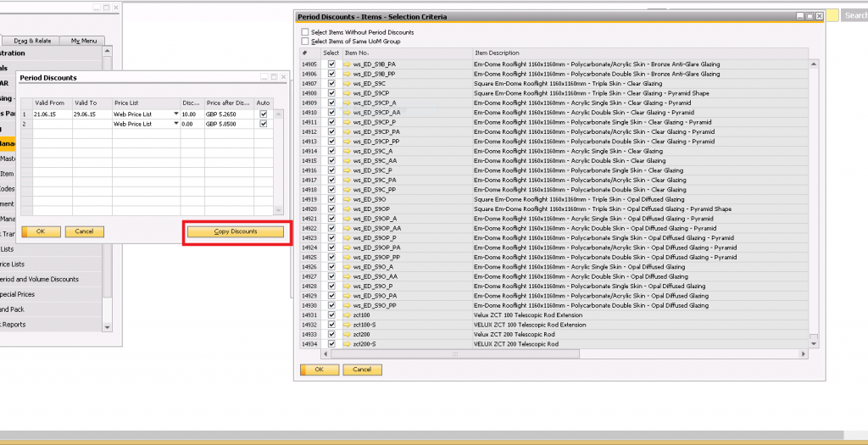
Task: Click Item No. column header
Action: click(407, 53)
